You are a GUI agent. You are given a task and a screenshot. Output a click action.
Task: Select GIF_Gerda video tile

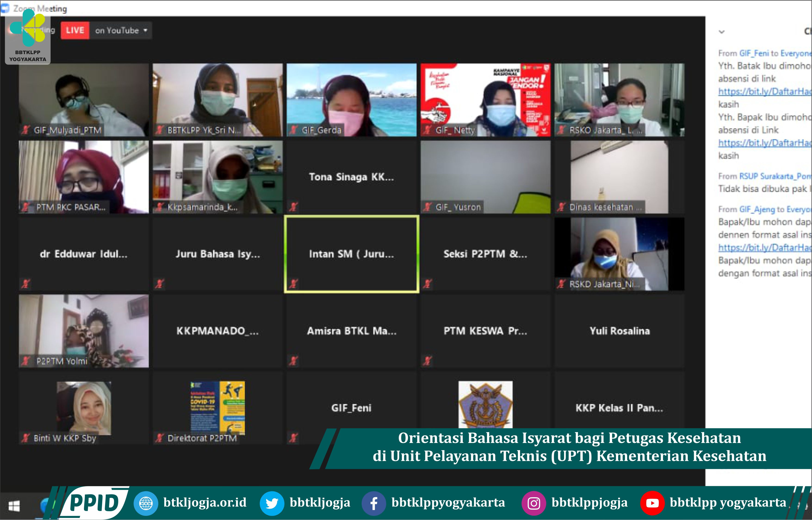pos(351,100)
